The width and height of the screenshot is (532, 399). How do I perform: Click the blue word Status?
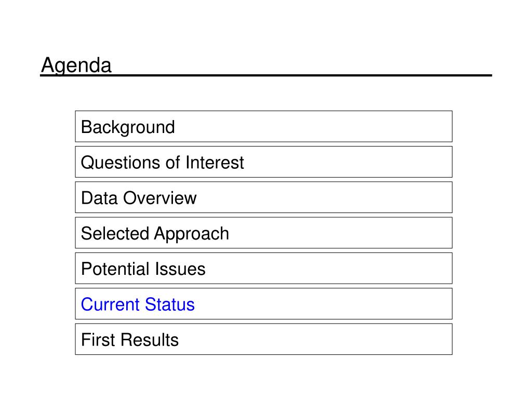[x=170, y=304]
